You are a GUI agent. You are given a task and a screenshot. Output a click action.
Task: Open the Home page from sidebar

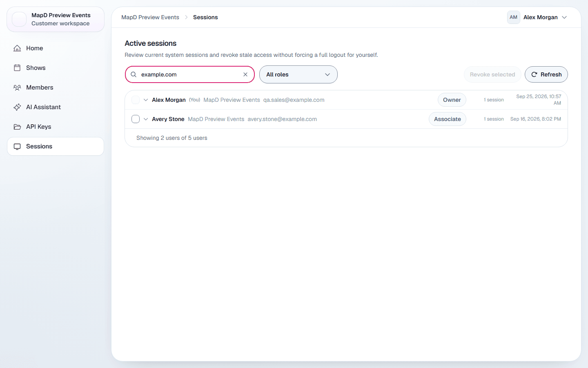click(x=56, y=48)
